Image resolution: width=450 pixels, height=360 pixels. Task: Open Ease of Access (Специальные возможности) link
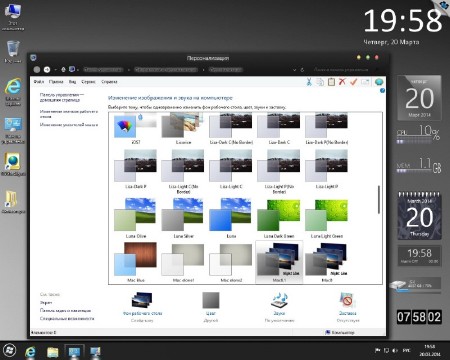(67, 318)
